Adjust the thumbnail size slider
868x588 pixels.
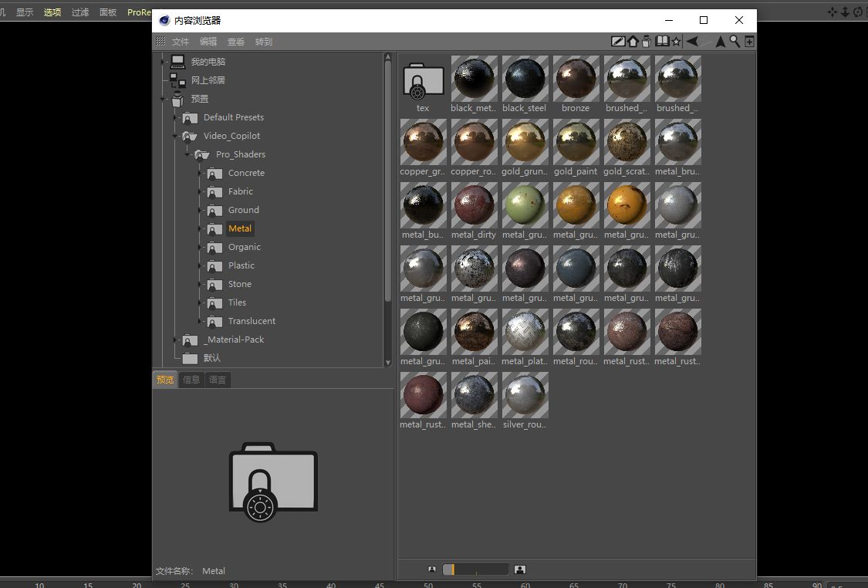(475, 569)
